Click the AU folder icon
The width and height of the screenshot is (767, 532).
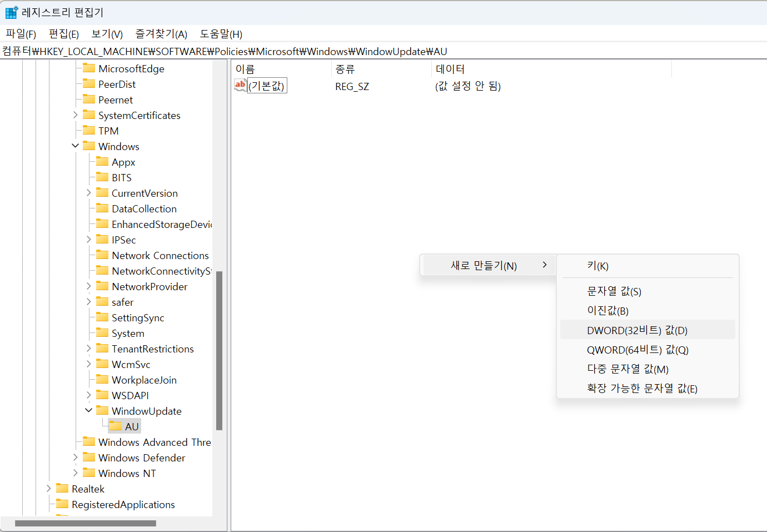coord(116,426)
